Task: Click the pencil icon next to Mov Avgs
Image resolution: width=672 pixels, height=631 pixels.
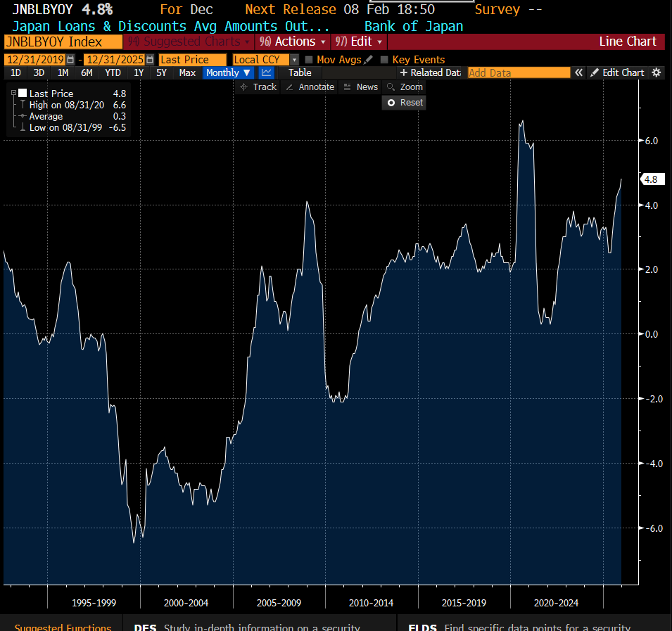Action: click(368, 60)
